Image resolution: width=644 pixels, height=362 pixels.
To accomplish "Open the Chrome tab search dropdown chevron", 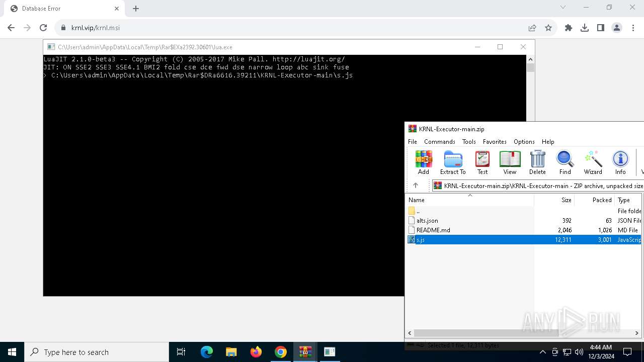I will pyautogui.click(x=563, y=7).
